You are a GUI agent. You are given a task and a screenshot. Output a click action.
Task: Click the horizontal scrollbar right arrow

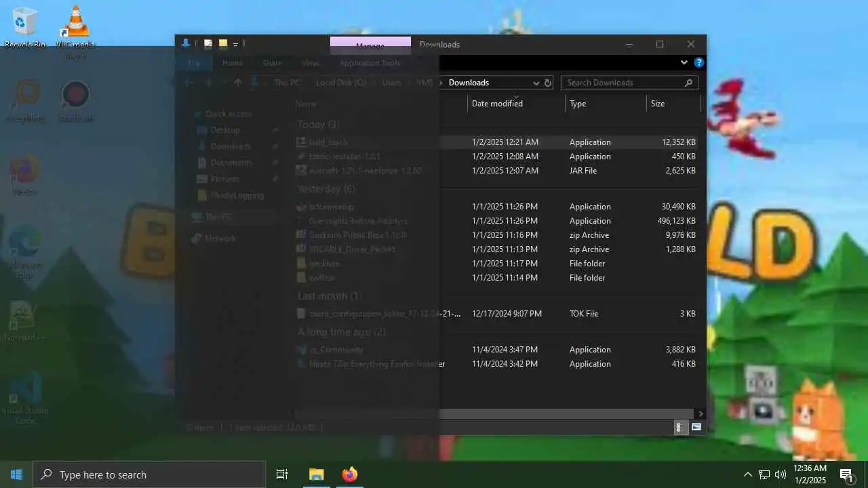[701, 413]
